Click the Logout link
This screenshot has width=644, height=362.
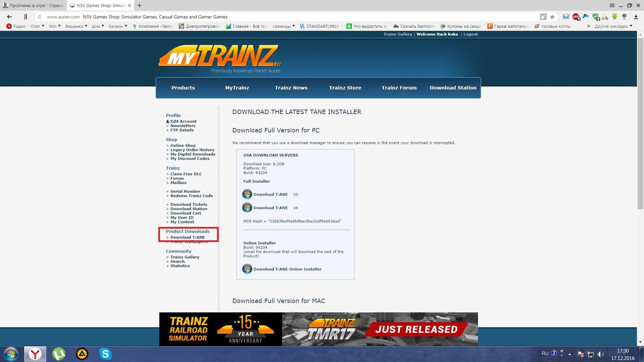coord(471,34)
